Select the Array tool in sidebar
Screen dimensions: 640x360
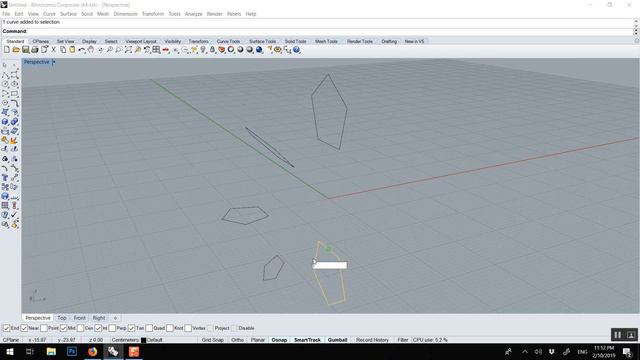coord(5,205)
